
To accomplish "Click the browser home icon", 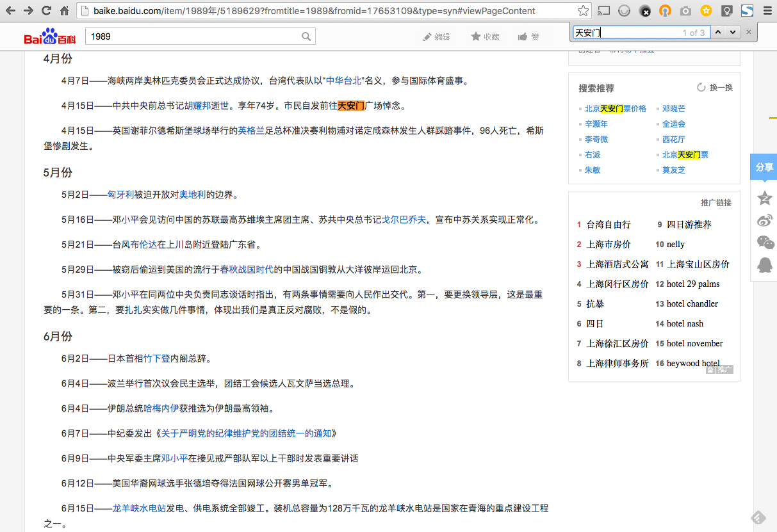I will pyautogui.click(x=63, y=10).
